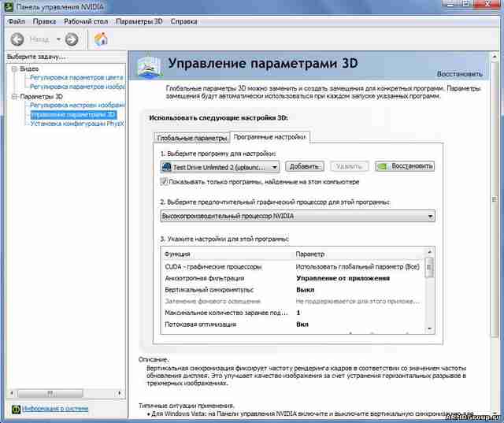Screen dimensions: 504x423
Task: Change Вертикальный синхроимпульс value Выкл
Action: pos(305,290)
